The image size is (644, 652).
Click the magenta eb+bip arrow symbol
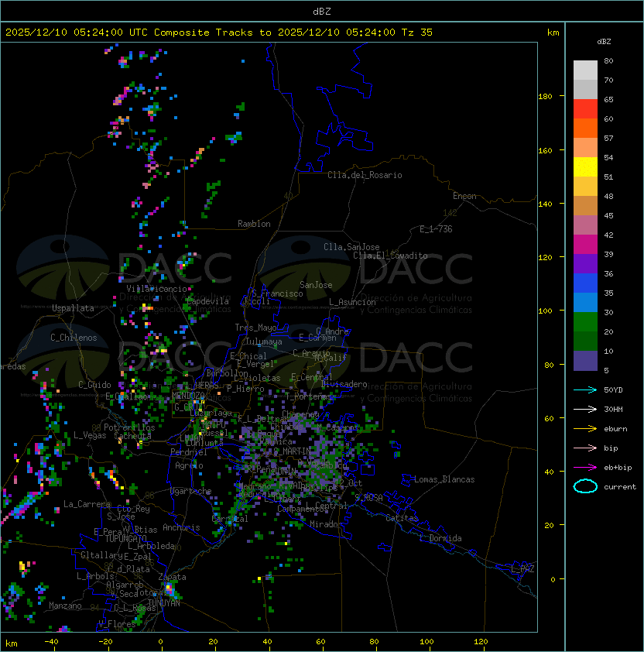(585, 468)
